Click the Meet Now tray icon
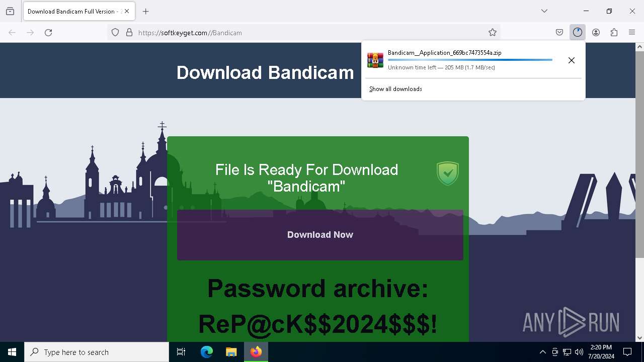The width and height of the screenshot is (644, 362). pos(555,352)
